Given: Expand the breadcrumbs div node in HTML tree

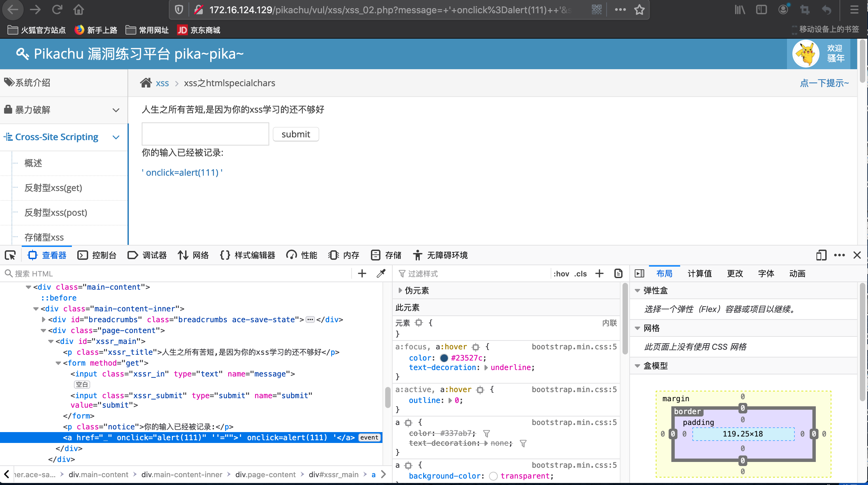Looking at the screenshot, I should pos(43,319).
